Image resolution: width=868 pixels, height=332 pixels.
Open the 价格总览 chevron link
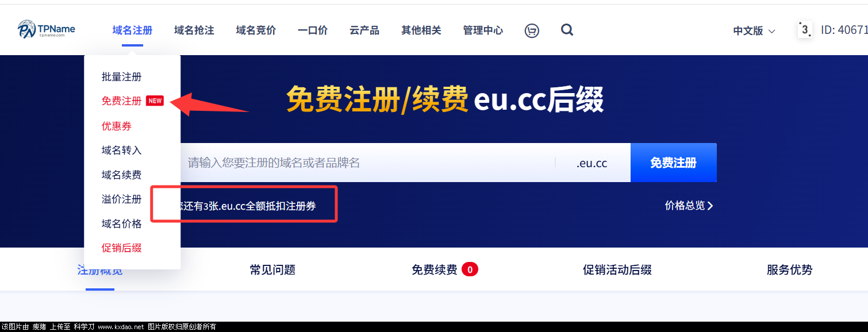click(x=689, y=206)
